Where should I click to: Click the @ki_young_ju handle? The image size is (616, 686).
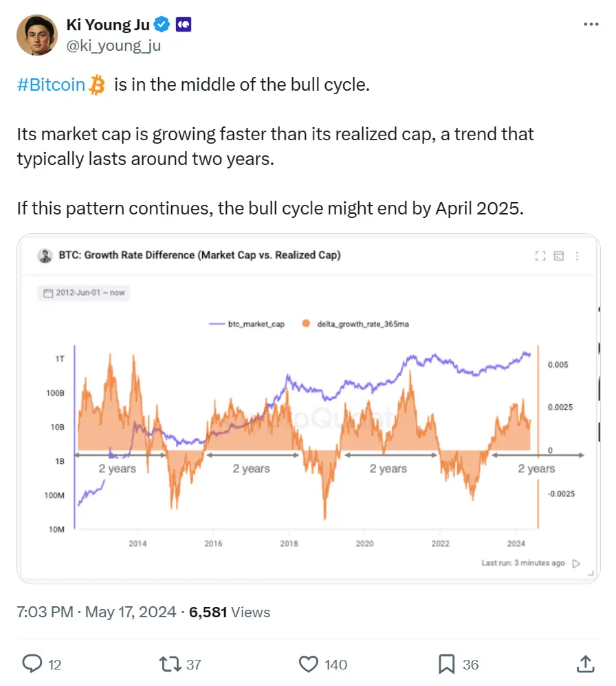115,45
